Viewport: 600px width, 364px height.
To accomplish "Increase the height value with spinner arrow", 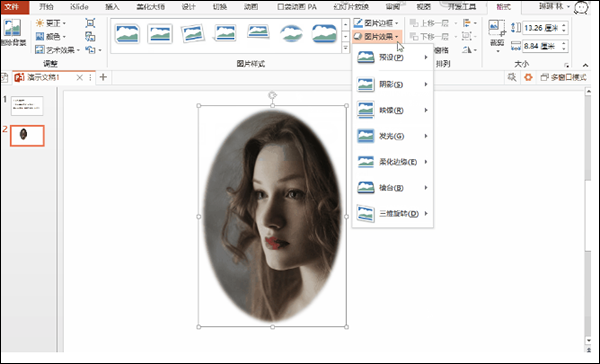I will tap(564, 25).
